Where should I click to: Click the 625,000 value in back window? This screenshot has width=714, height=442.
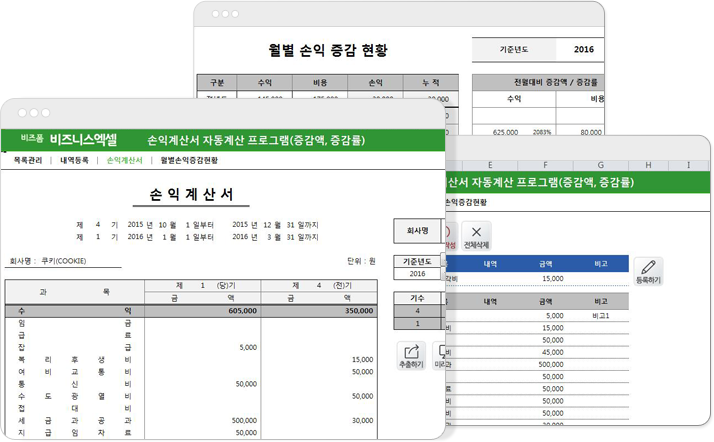tap(505, 132)
